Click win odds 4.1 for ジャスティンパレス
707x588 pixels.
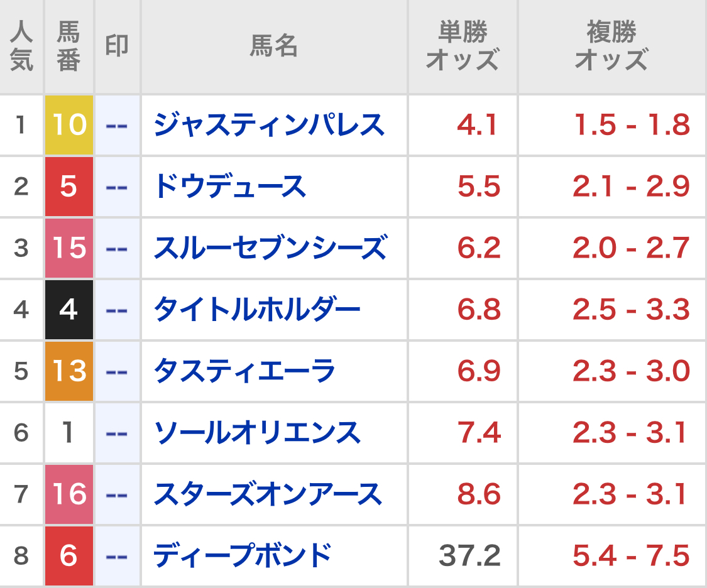pyautogui.click(x=477, y=125)
